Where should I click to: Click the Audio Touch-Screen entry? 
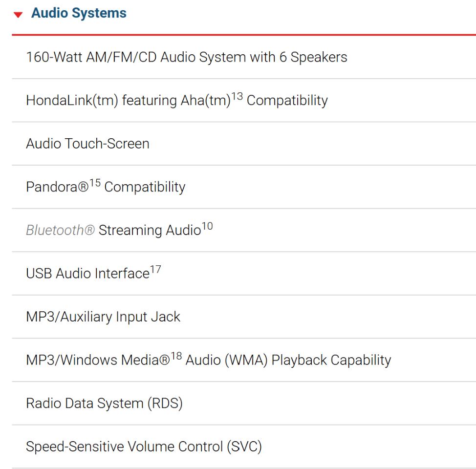[88, 144]
